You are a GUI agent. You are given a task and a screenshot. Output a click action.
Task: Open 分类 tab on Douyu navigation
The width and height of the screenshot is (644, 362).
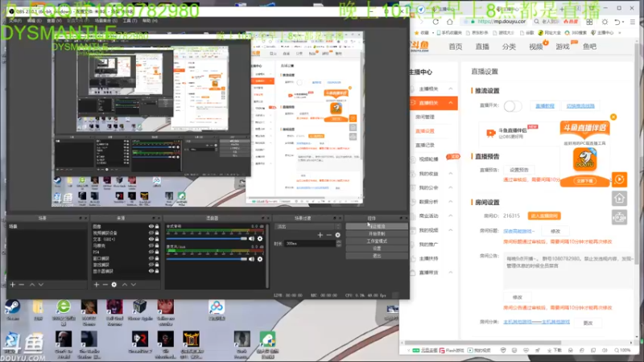pos(509,47)
